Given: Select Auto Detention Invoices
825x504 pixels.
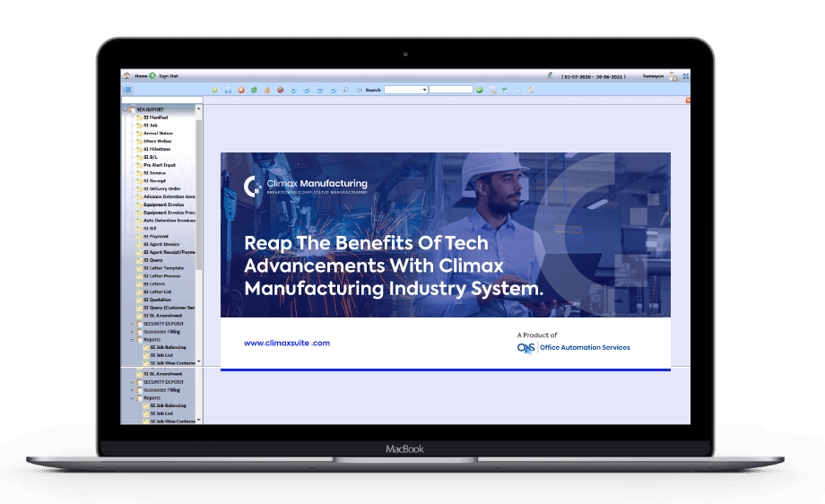Looking at the screenshot, I should pyautogui.click(x=169, y=221).
